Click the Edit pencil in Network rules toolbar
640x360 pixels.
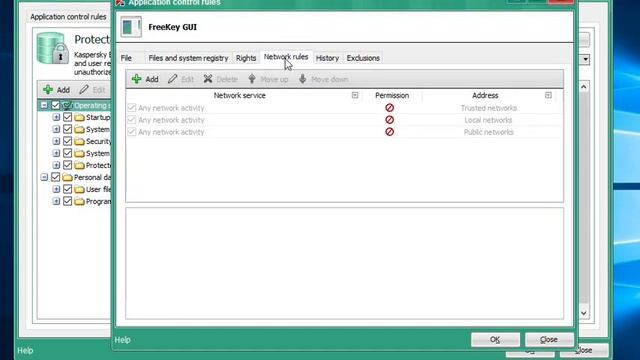click(180, 79)
